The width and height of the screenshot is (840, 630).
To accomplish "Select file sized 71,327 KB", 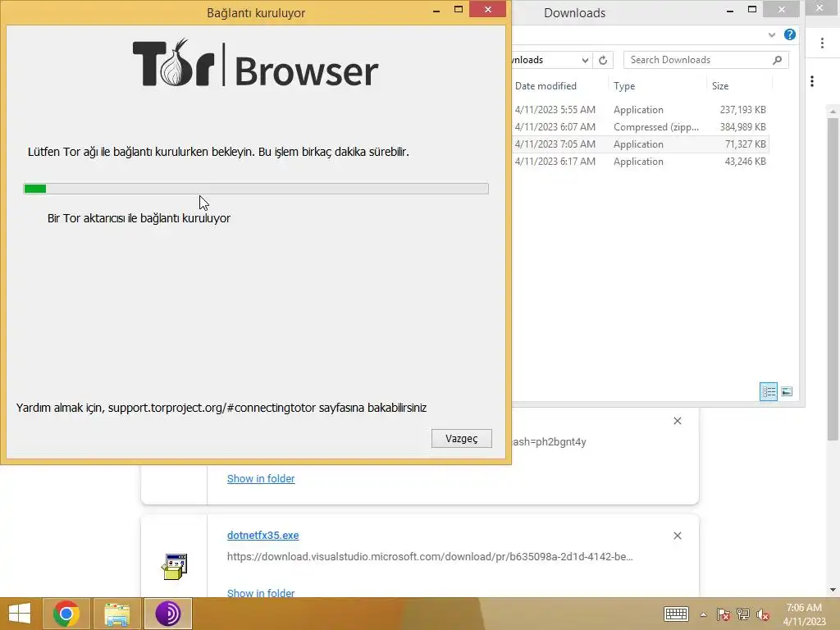I will pyautogui.click(x=641, y=144).
